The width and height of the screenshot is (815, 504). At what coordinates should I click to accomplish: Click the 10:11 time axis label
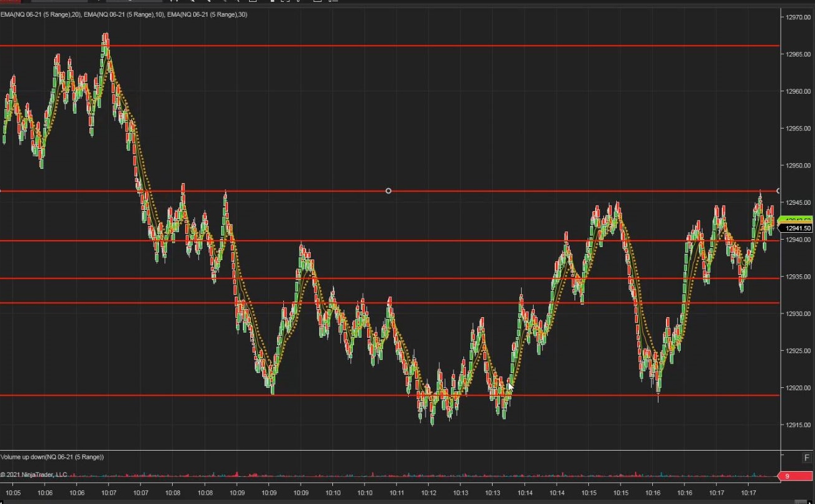point(397,493)
